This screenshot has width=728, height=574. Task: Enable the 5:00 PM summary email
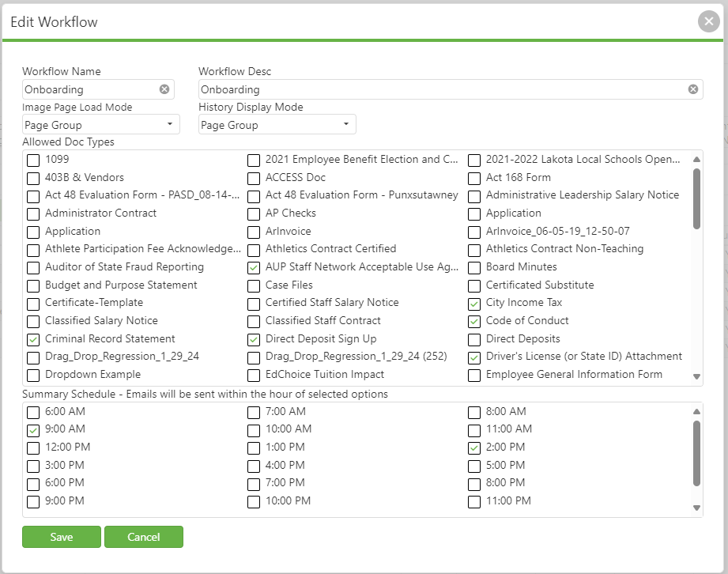click(474, 466)
